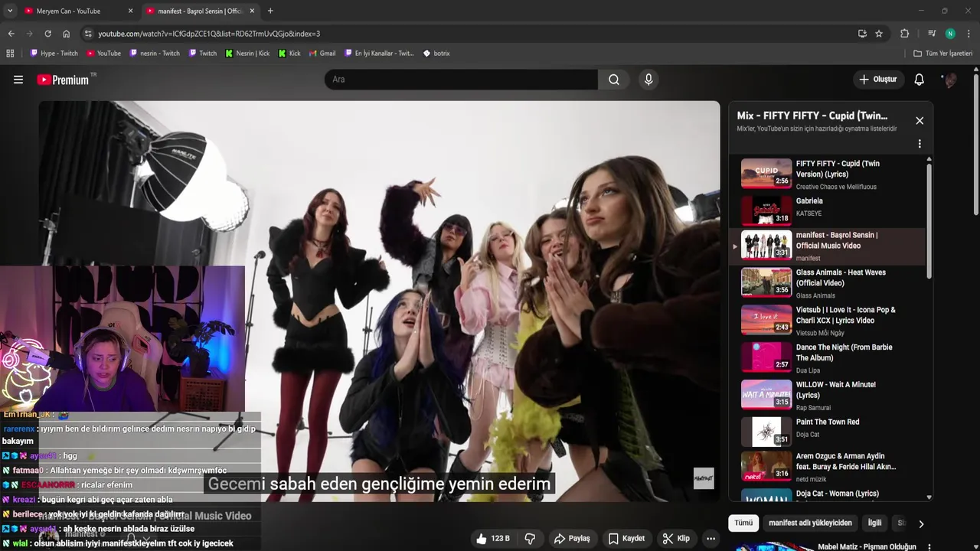Image resolution: width=980 pixels, height=551 pixels.
Task: Save the video using Kaydet
Action: point(626,539)
